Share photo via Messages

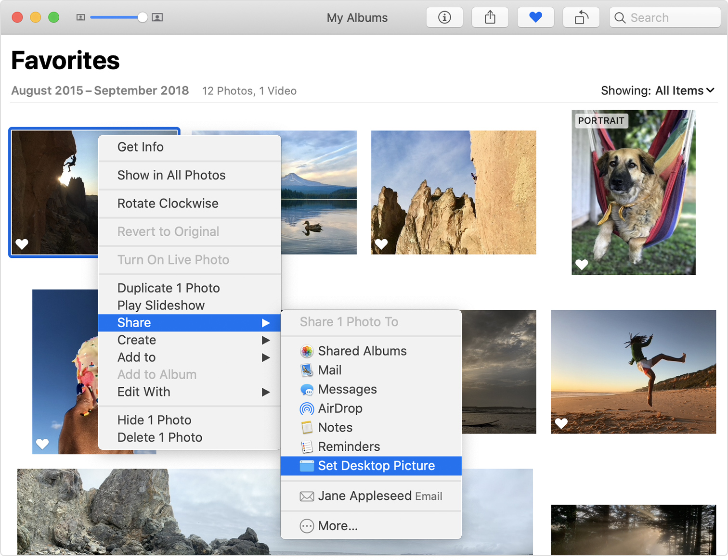[x=347, y=389]
